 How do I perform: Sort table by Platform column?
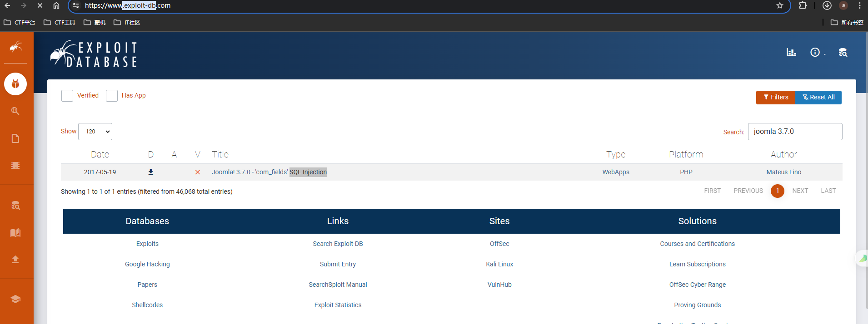686,154
